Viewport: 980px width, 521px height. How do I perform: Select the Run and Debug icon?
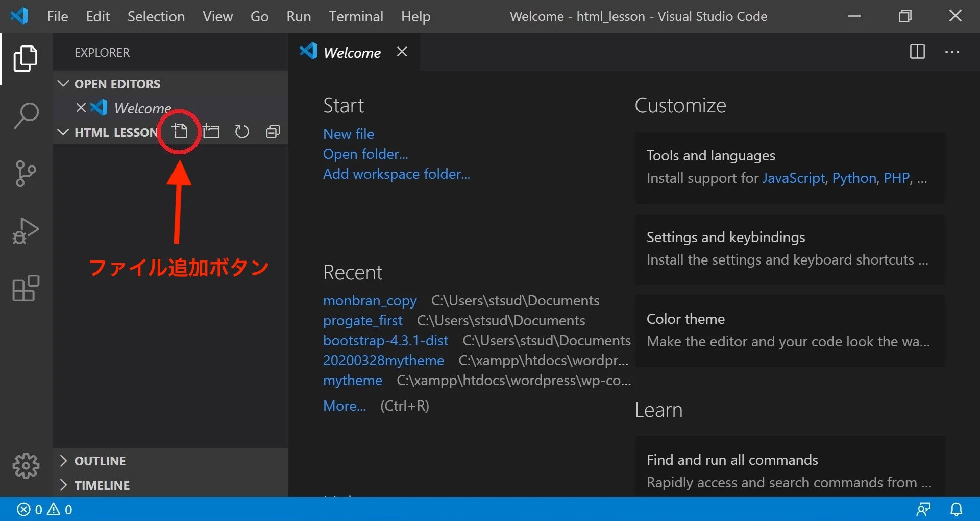(25, 231)
